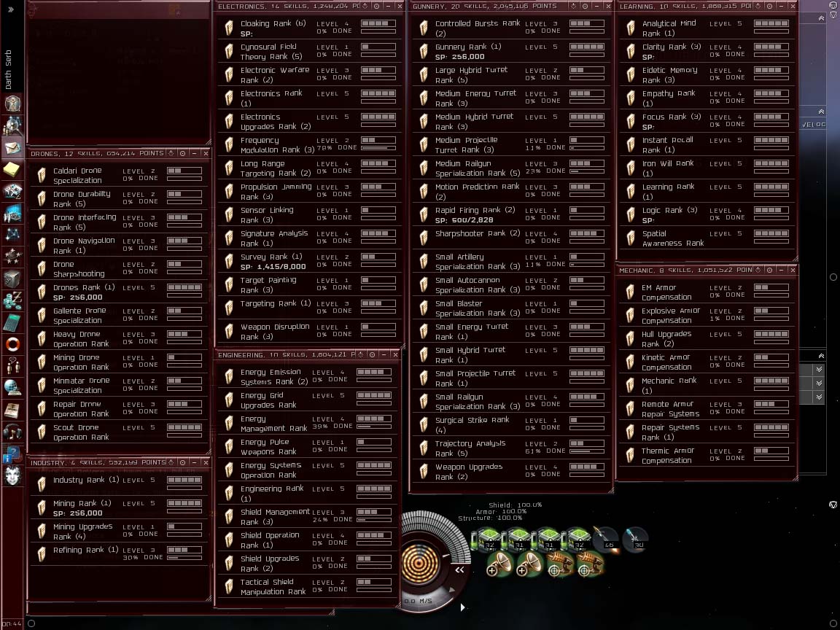The height and width of the screenshot is (630, 840).
Task: Select the Weapon Upgrades Rank (2) skill
Action: point(511,472)
